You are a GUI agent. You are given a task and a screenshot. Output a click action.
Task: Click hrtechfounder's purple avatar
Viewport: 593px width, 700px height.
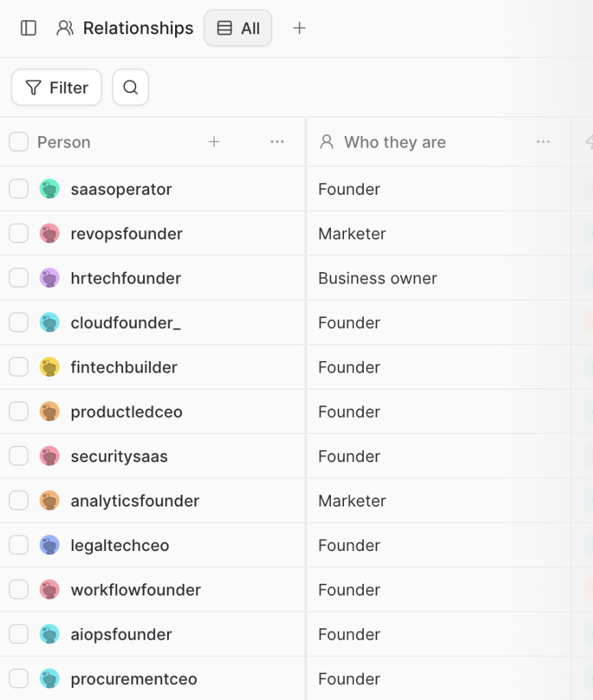point(49,278)
